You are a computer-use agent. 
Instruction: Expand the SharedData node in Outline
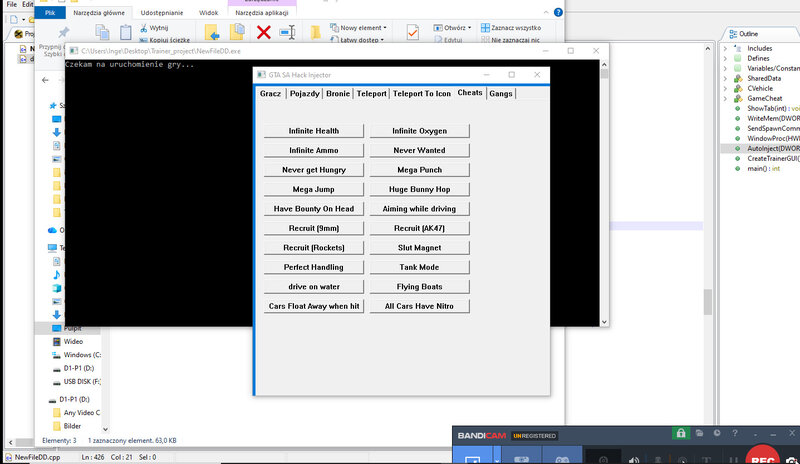coord(726,79)
